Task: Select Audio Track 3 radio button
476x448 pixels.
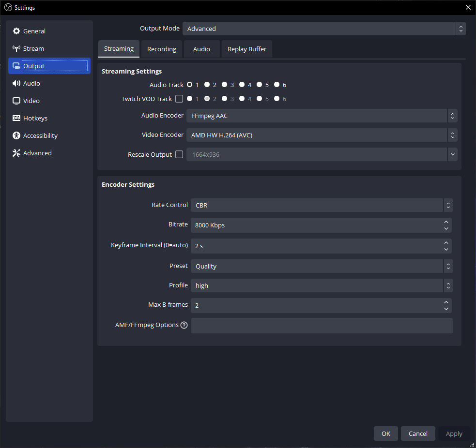Action: click(225, 85)
